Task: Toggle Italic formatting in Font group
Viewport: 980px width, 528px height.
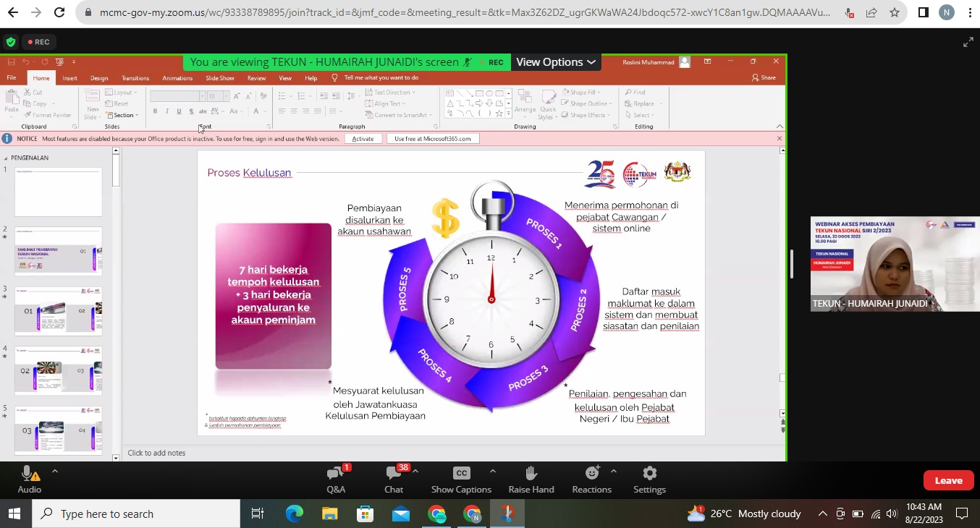Action: pyautogui.click(x=167, y=111)
